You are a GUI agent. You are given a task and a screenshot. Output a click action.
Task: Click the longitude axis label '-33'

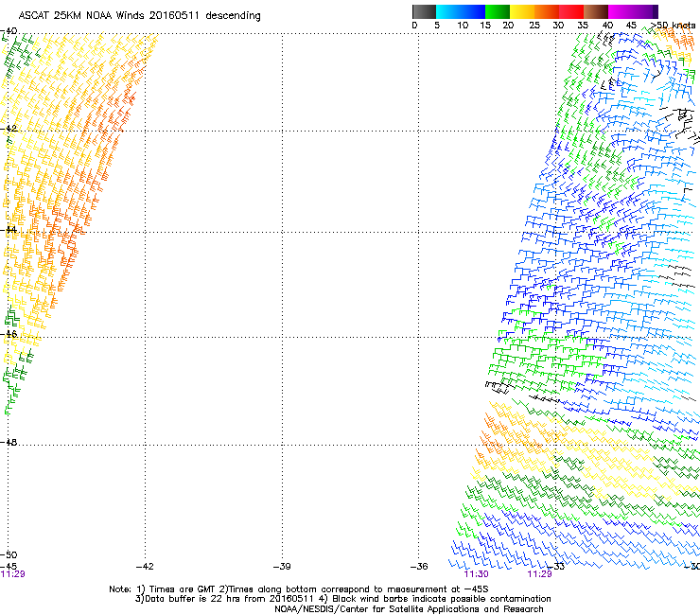[556, 567]
